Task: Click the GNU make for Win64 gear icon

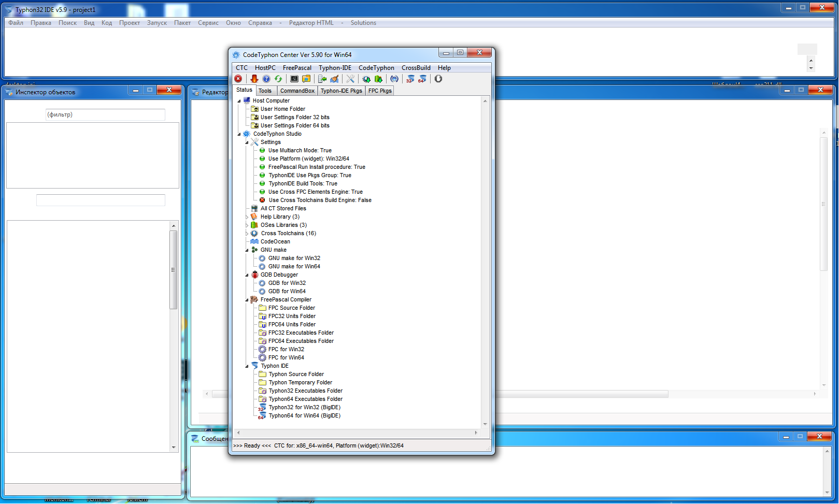Action: [x=262, y=266]
